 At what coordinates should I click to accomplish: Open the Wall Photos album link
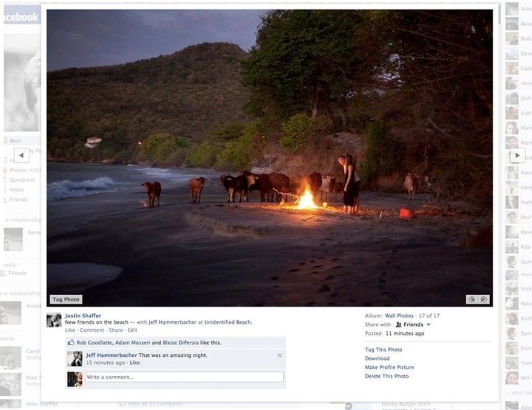[x=399, y=316]
